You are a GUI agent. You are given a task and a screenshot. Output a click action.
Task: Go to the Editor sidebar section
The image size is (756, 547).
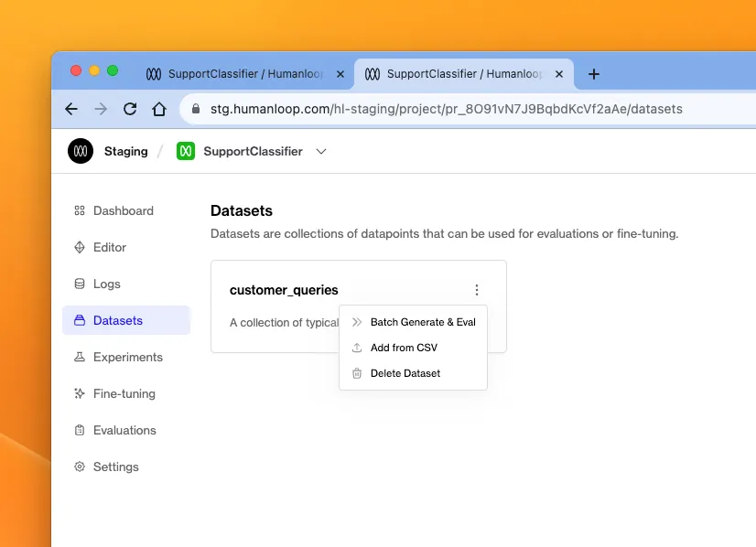tap(126, 247)
